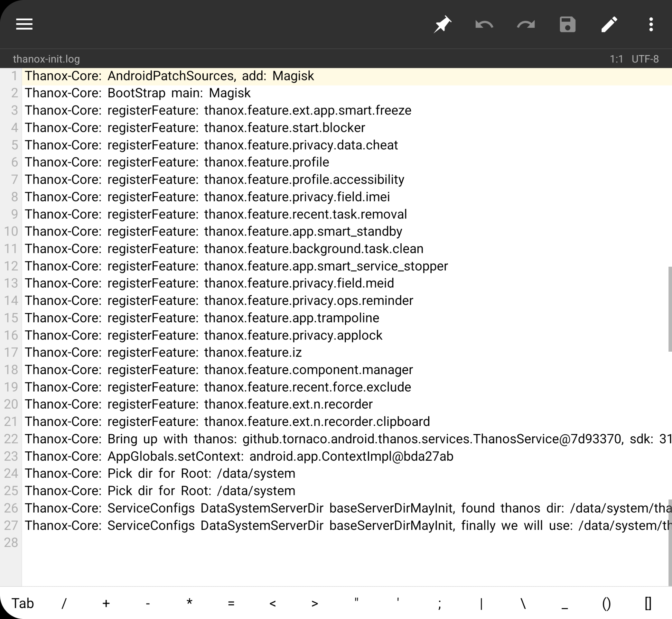Insert a forward slash symbol
Screen dimensions: 672x619
(64, 603)
